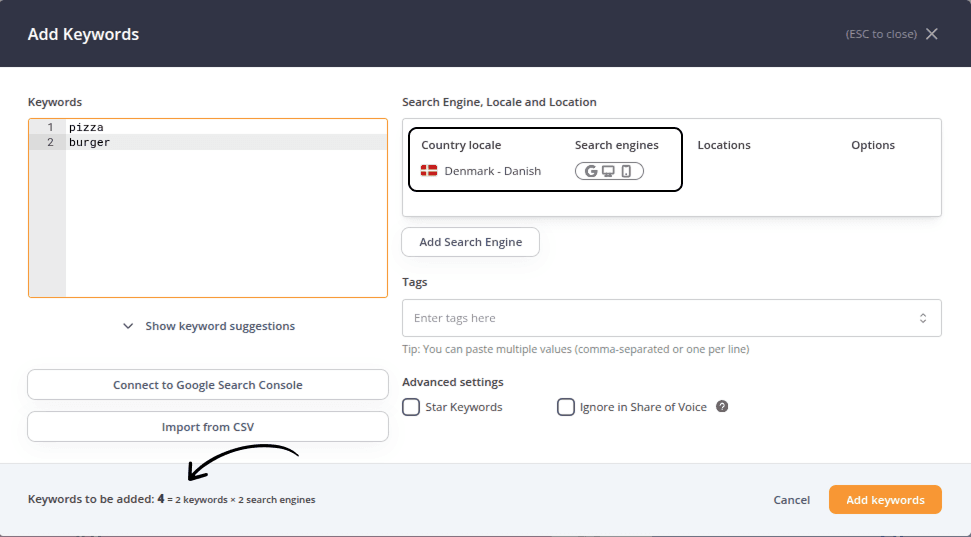Viewport: 971px width, 537px height.
Task: Open the tags dropdown arrows
Action: pos(923,318)
